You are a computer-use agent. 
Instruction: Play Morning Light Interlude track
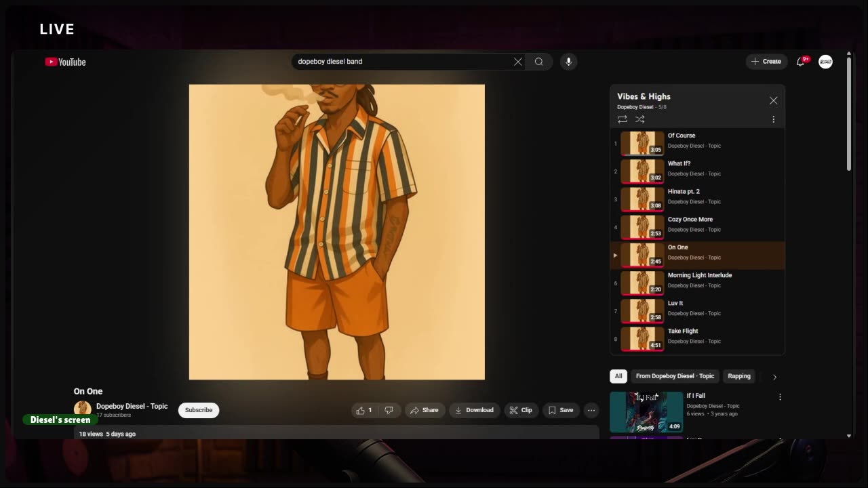coord(697,283)
